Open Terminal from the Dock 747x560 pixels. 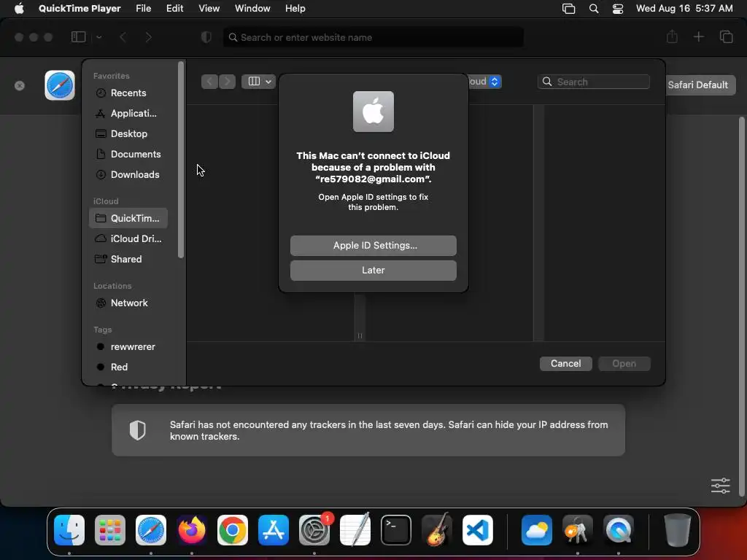click(396, 530)
